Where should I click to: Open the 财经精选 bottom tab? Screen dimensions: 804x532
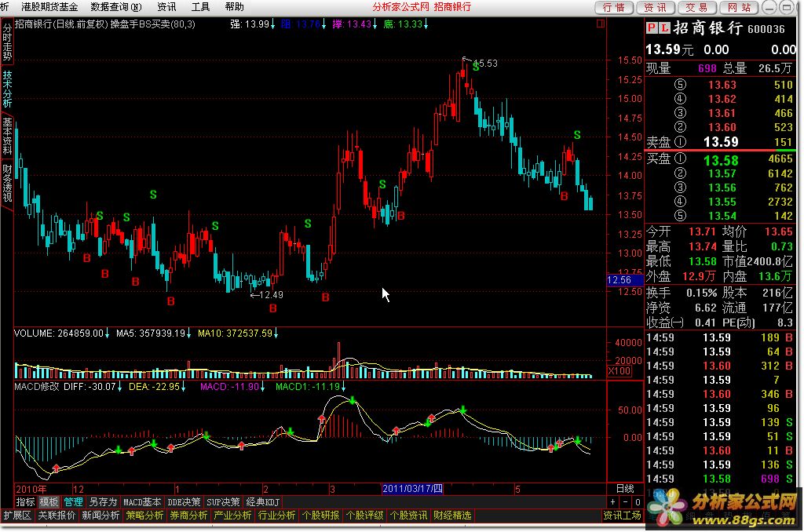(x=452, y=516)
